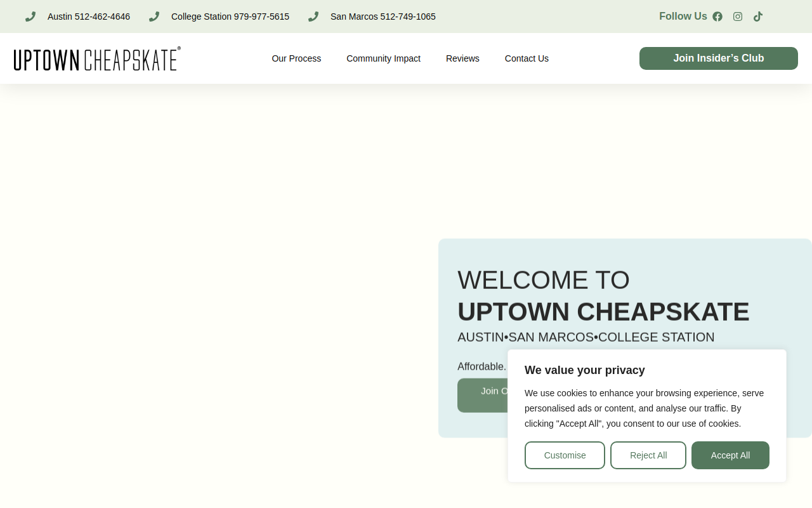Click the Uptown Cheapskate logo
Image resolution: width=812 pixels, height=508 pixels.
(x=97, y=58)
